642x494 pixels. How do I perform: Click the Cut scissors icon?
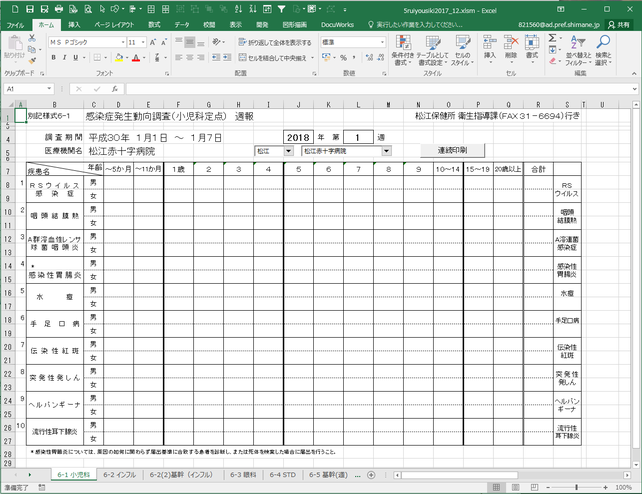32,38
